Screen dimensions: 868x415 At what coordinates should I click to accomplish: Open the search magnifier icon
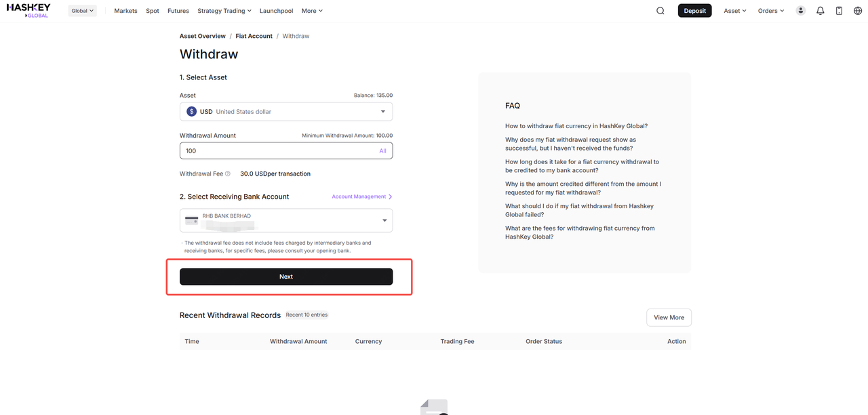tap(660, 11)
